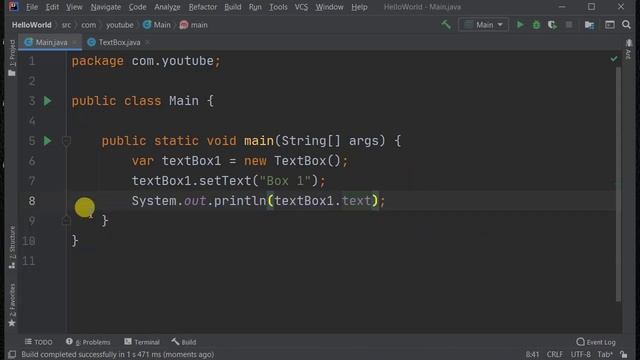Click HelloWorld breadcrumb in navigation bar

32,25
